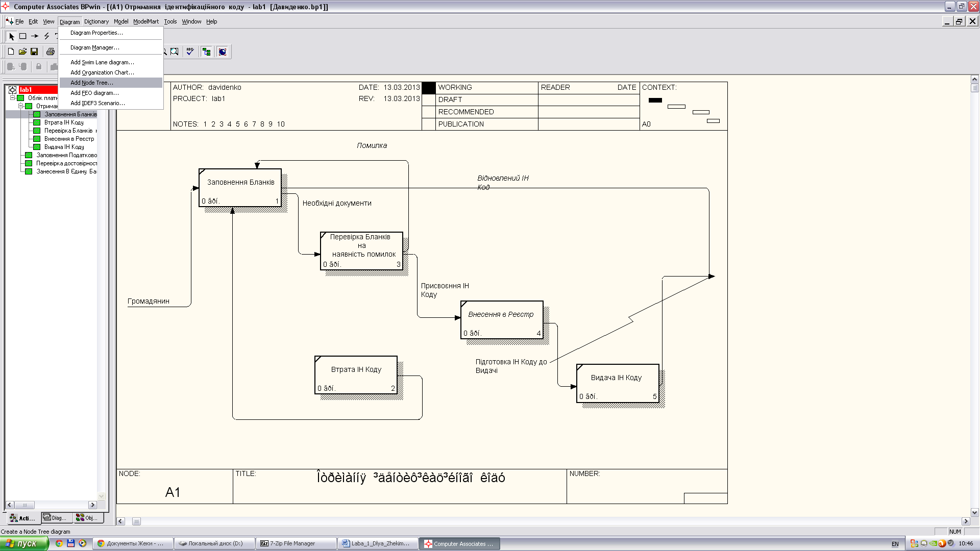Toggle the Model Explorer tree icon
This screenshot has height=551, width=980.
206,52
